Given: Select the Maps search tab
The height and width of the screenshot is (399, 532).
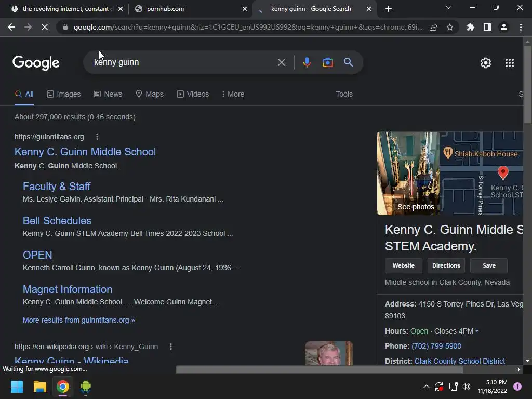Looking at the screenshot, I should [150, 94].
